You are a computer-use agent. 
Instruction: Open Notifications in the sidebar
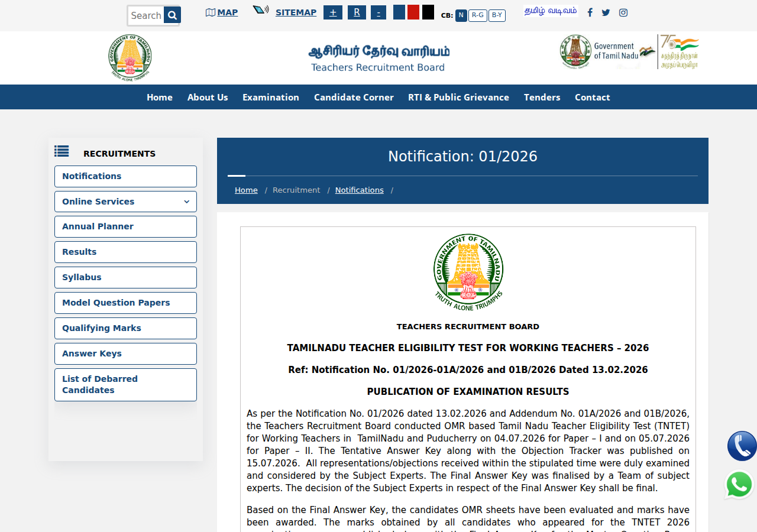[125, 176]
